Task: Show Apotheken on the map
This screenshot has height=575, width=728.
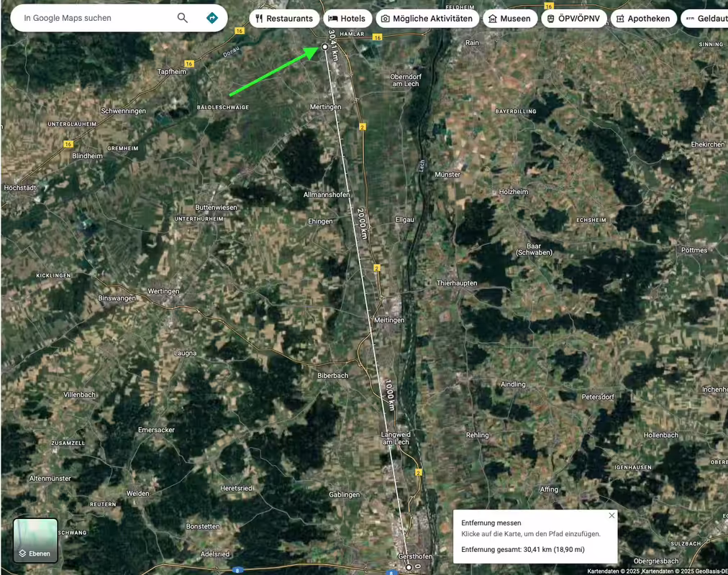Action: coord(644,19)
